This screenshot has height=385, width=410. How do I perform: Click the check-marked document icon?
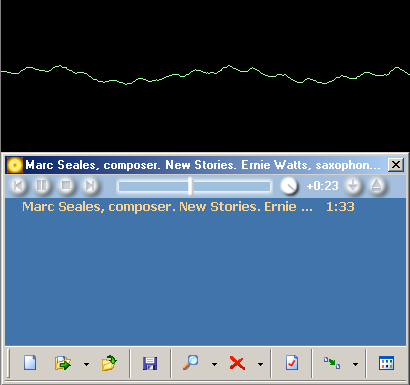(x=292, y=363)
